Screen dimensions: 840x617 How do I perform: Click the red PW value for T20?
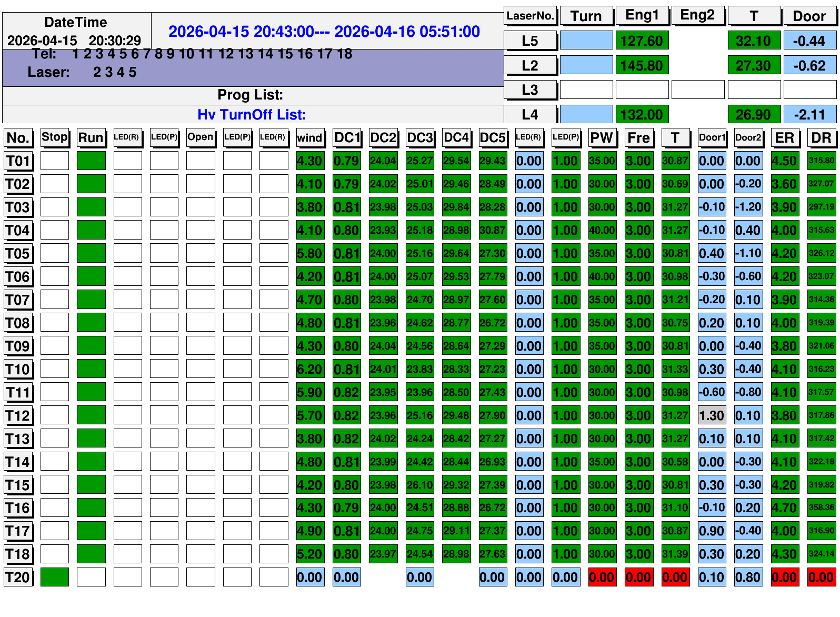click(602, 577)
